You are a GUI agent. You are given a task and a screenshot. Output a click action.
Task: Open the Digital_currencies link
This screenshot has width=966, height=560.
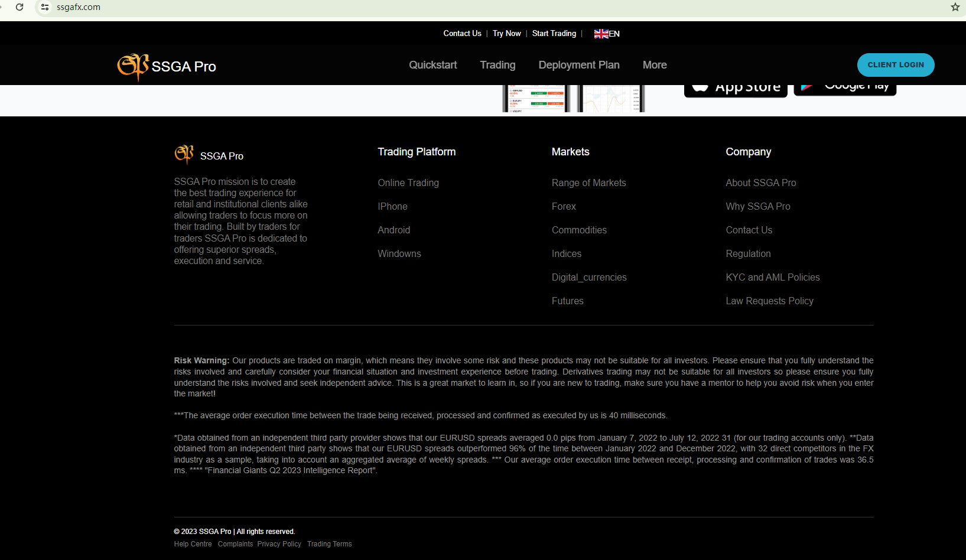[x=589, y=278]
